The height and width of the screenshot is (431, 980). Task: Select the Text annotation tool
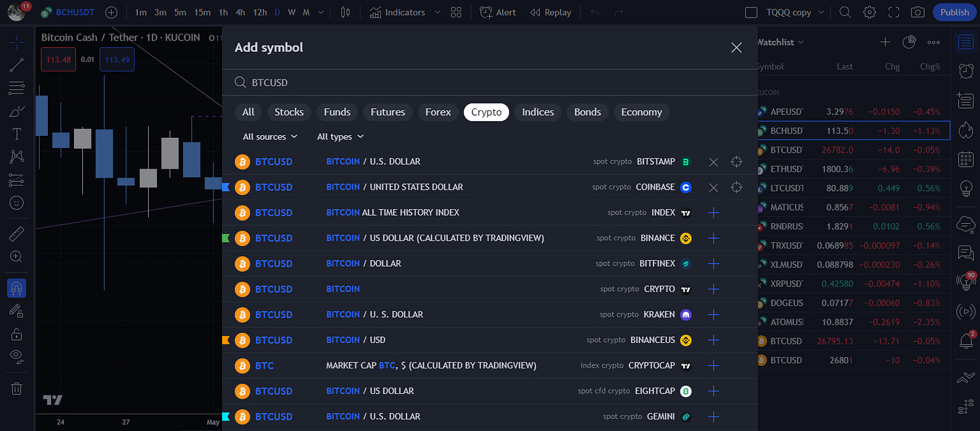pos(17,134)
